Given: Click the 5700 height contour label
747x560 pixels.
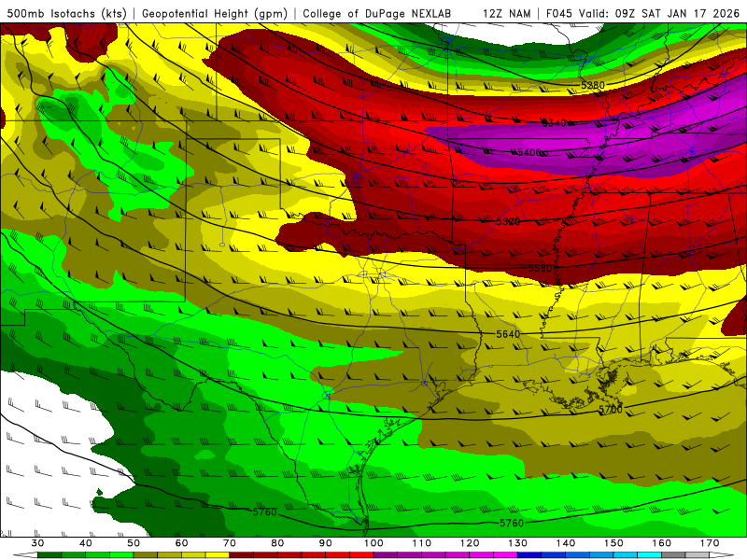Looking at the screenshot, I should (611, 410).
